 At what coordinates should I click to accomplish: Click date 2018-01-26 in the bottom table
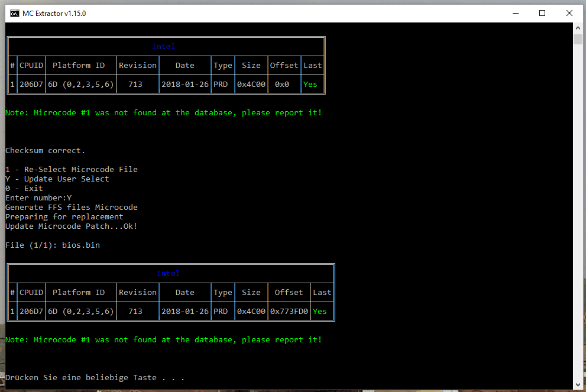185,312
